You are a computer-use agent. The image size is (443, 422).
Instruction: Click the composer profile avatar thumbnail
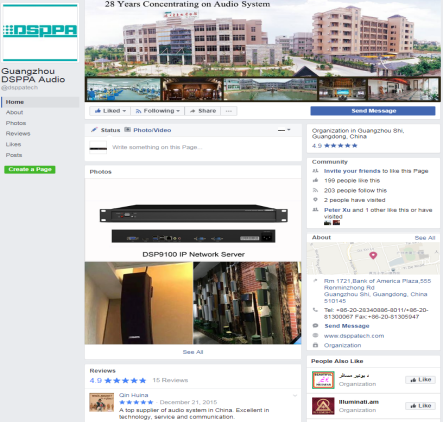coord(98,147)
